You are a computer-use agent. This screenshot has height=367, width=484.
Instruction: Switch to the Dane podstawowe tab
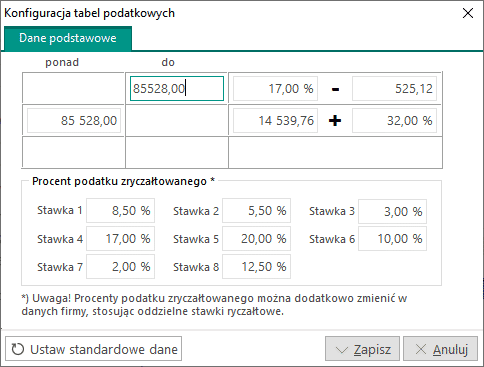click(x=68, y=38)
